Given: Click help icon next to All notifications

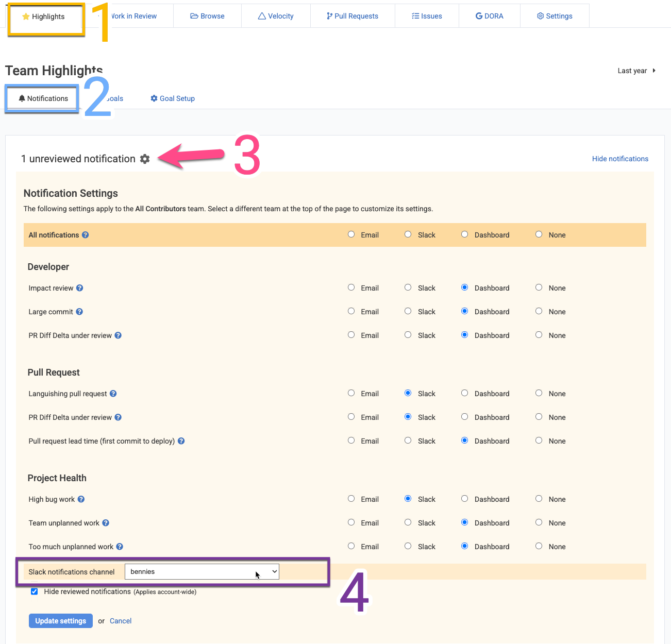Looking at the screenshot, I should point(86,235).
